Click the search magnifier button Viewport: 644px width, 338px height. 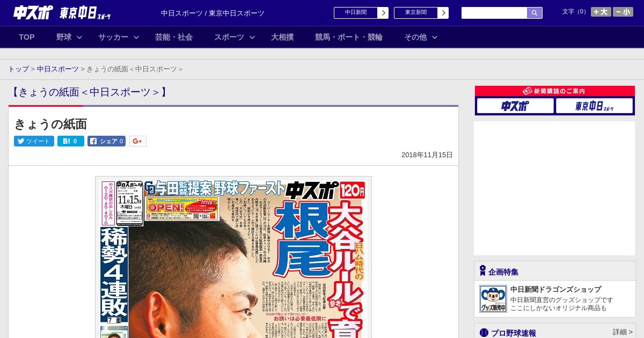535,13
